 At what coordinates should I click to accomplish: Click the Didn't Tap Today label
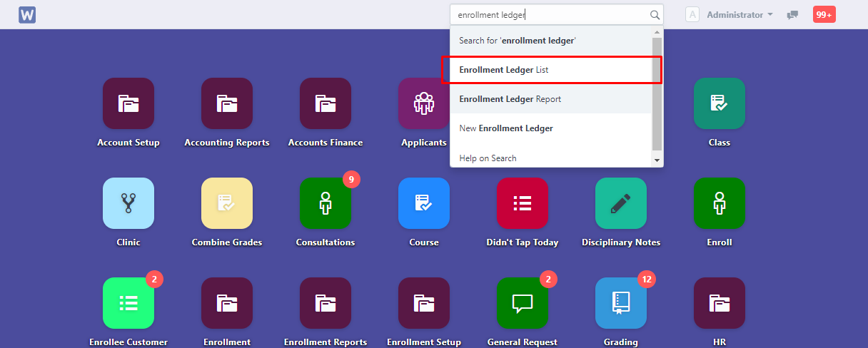[523, 242]
